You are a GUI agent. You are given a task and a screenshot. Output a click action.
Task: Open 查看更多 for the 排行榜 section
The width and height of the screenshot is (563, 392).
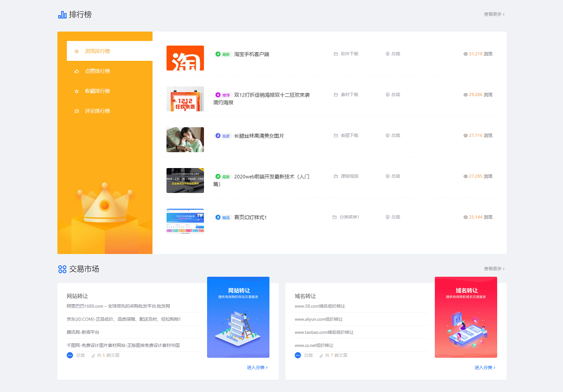coord(494,14)
